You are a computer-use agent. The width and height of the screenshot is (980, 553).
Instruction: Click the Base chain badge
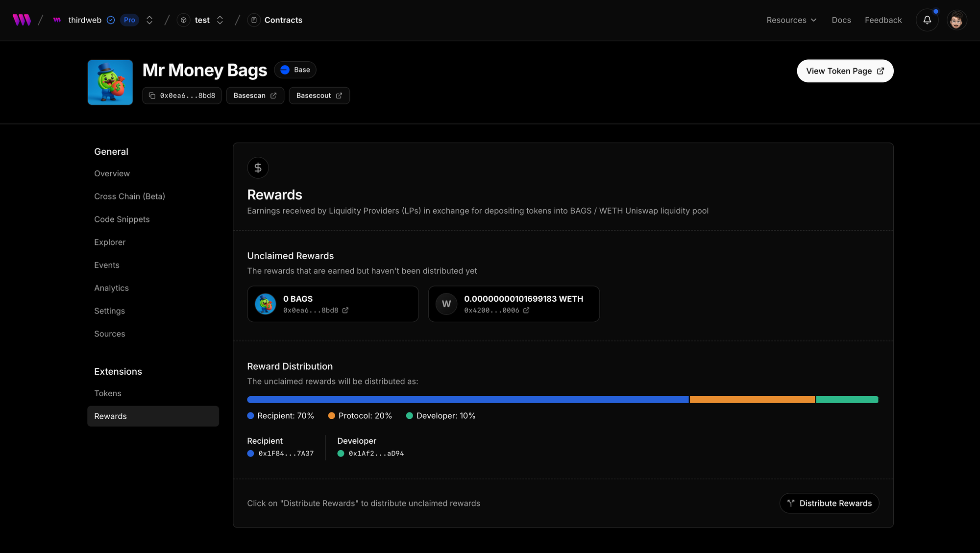tap(295, 70)
